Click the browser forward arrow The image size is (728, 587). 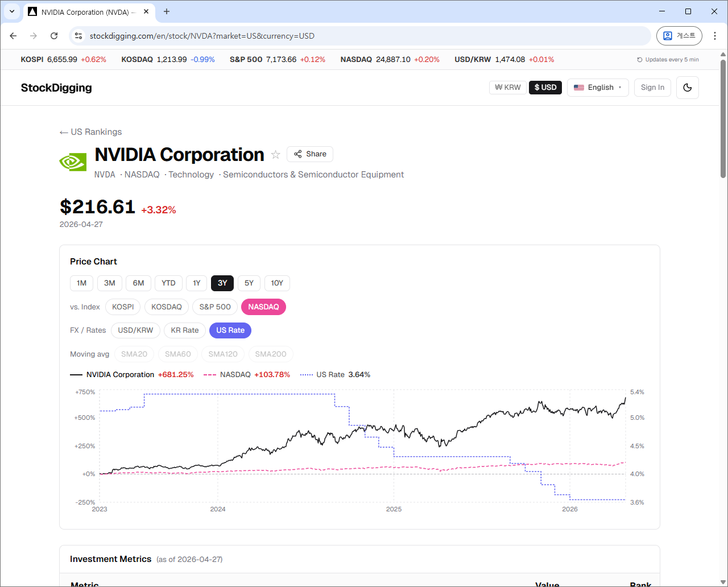34,36
